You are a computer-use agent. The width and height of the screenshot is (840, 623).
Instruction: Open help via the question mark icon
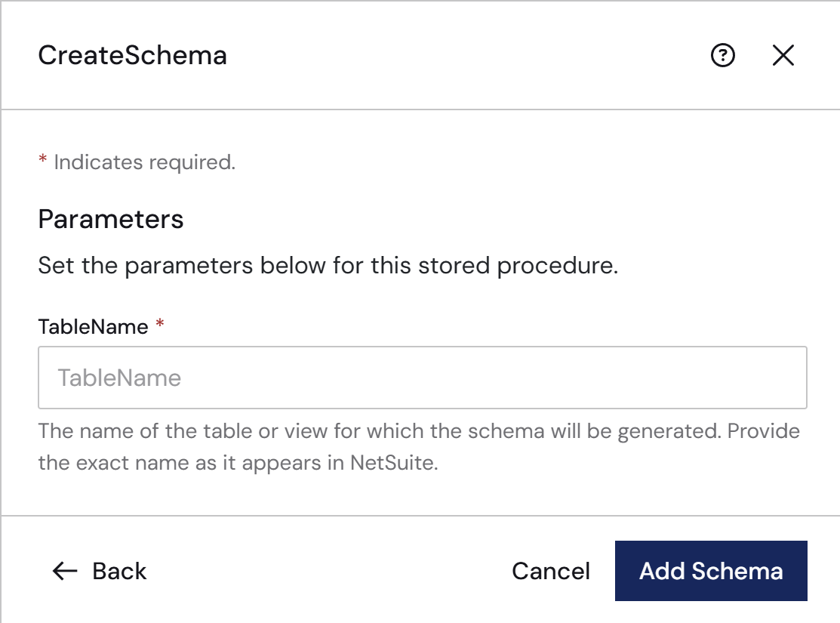click(x=723, y=55)
